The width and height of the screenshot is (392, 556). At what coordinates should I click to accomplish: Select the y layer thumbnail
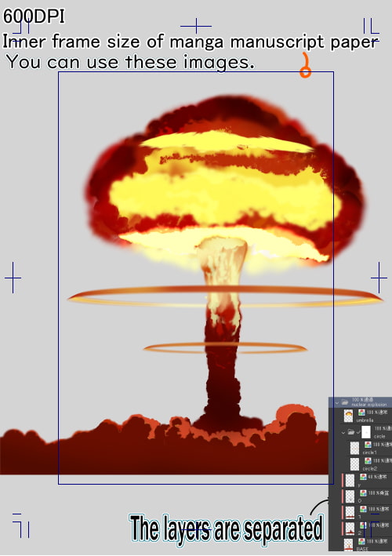pyautogui.click(x=350, y=481)
